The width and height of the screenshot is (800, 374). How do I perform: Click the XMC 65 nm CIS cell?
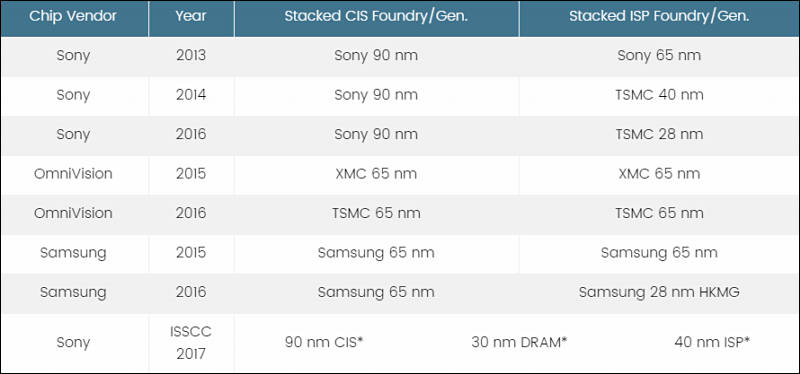point(377,174)
